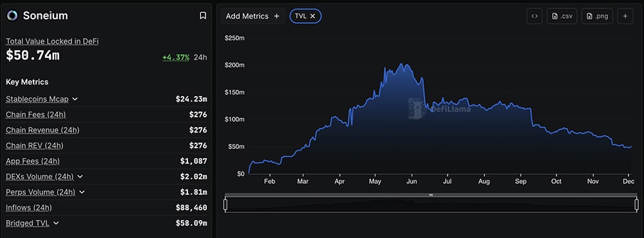Click the Soneium chain logo icon
The width and height of the screenshot is (644, 238).
click(12, 15)
